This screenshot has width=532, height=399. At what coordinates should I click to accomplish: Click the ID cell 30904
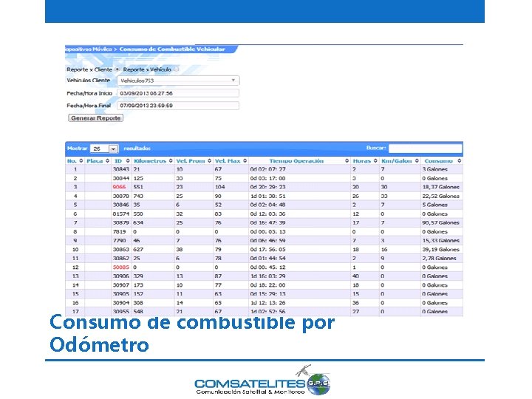(120, 303)
